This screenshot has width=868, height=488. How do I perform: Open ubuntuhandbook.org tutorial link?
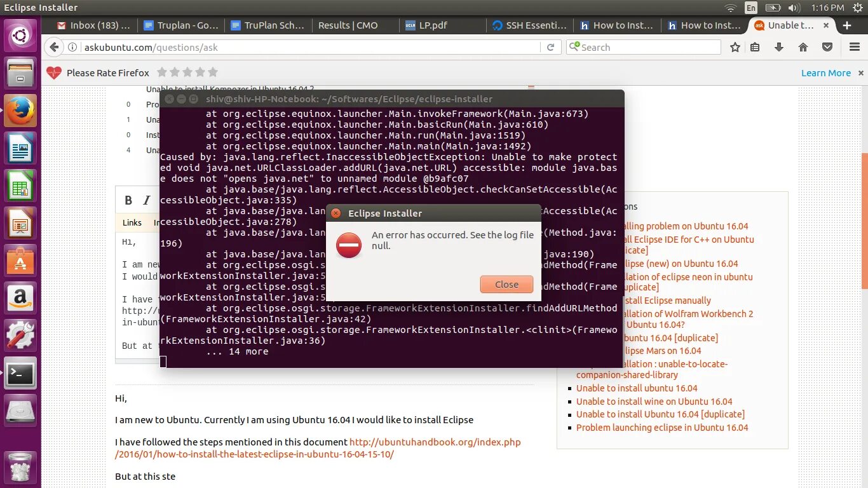(x=318, y=448)
